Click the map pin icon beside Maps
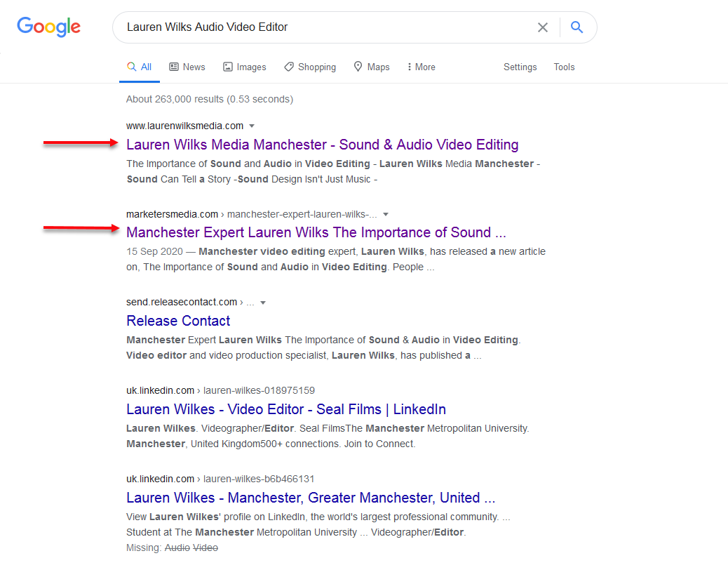Screen dimensions: 728x577 click(356, 66)
